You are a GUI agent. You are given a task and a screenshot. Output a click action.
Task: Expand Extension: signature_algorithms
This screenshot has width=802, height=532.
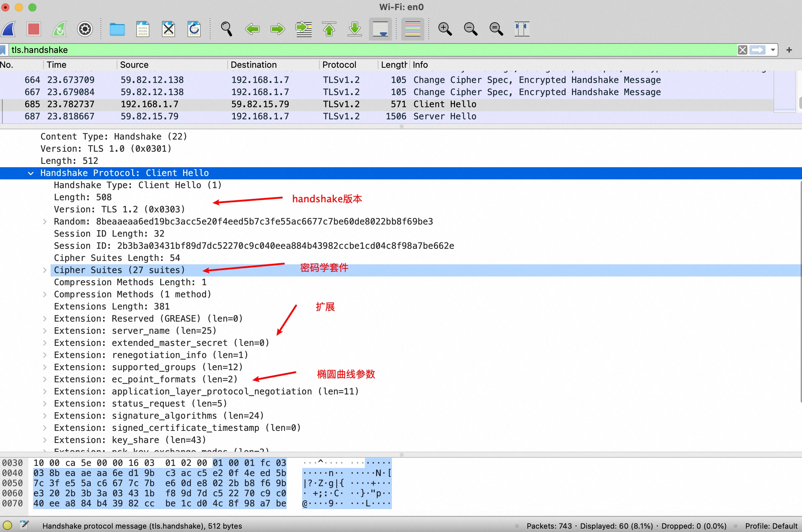pyautogui.click(x=45, y=416)
